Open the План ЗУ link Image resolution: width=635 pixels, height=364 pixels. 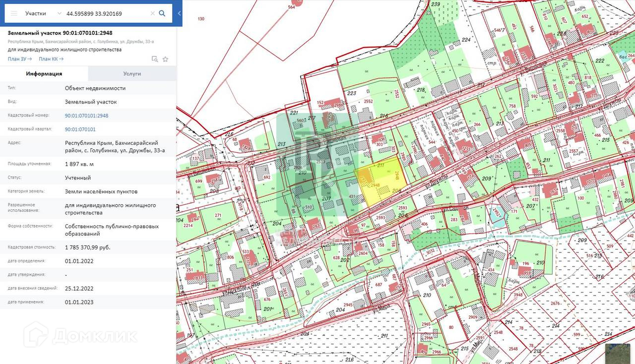click(20, 59)
